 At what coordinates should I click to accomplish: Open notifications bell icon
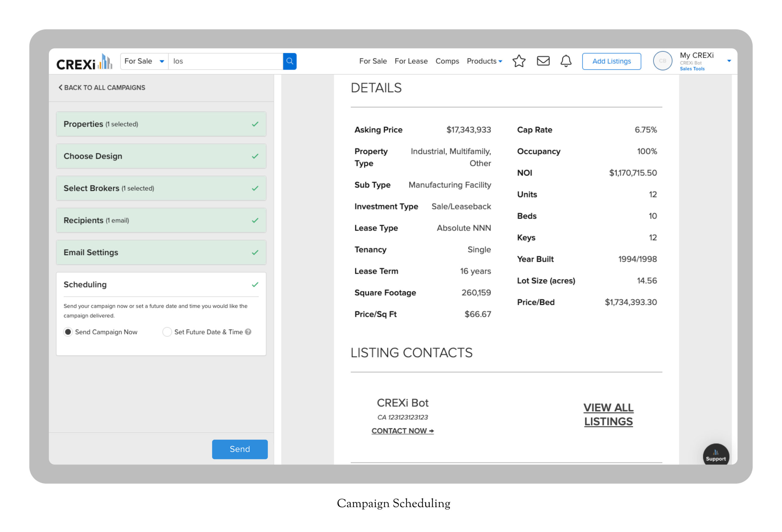(x=566, y=61)
